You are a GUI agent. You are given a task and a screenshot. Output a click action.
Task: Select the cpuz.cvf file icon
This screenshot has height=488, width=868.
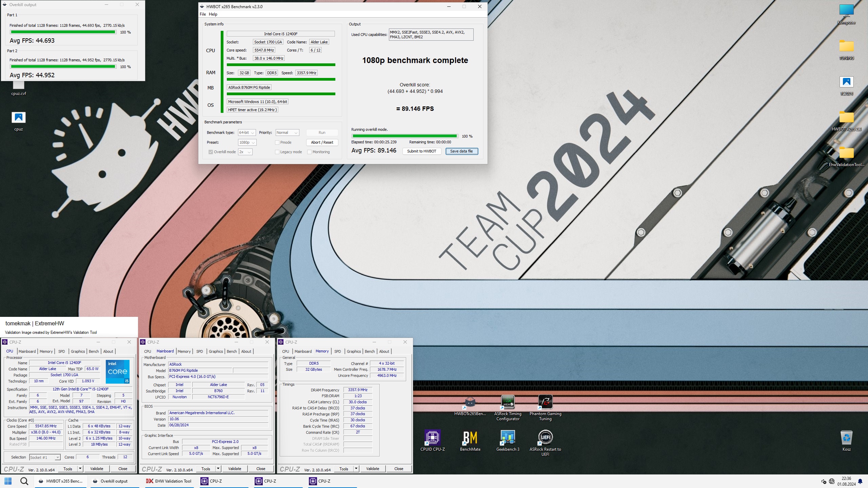(x=18, y=89)
